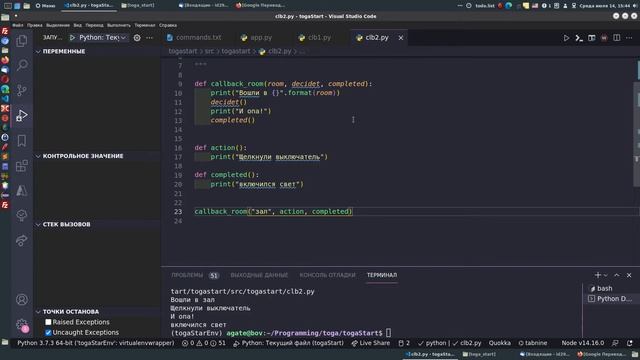Select the Python D... terminal in list
This screenshot has width=640, height=360.
coord(610,299)
